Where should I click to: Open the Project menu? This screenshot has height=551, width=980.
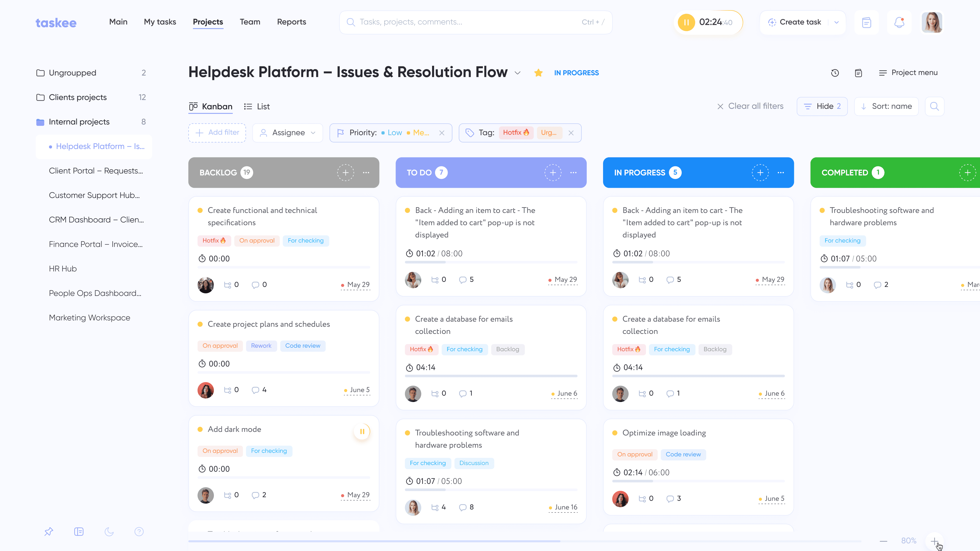click(x=908, y=73)
